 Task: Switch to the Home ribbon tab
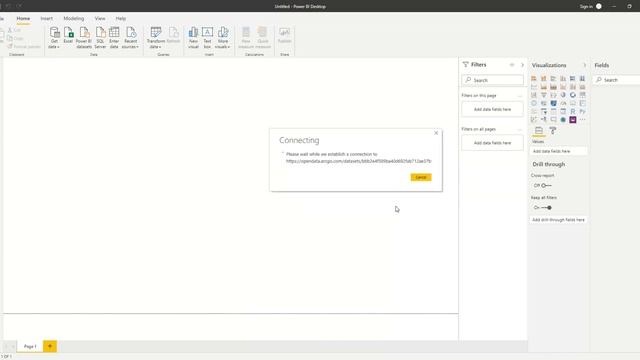pos(23,19)
